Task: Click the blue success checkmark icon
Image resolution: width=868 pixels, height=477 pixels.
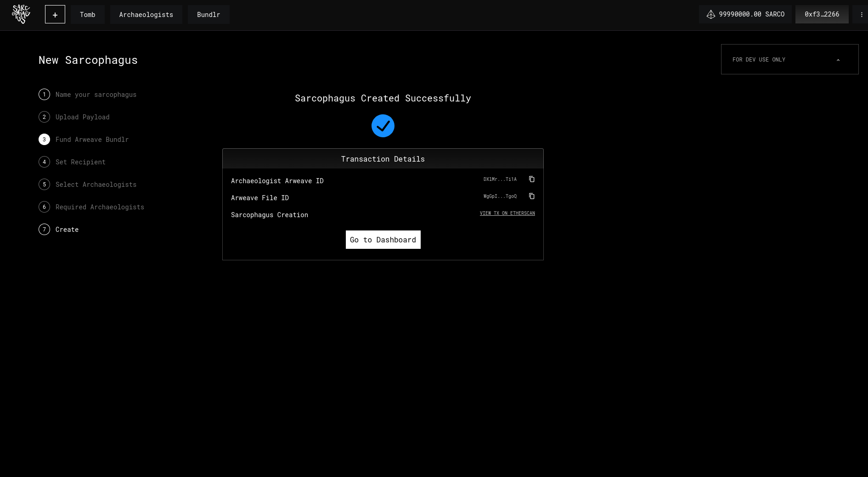Action: point(383,125)
